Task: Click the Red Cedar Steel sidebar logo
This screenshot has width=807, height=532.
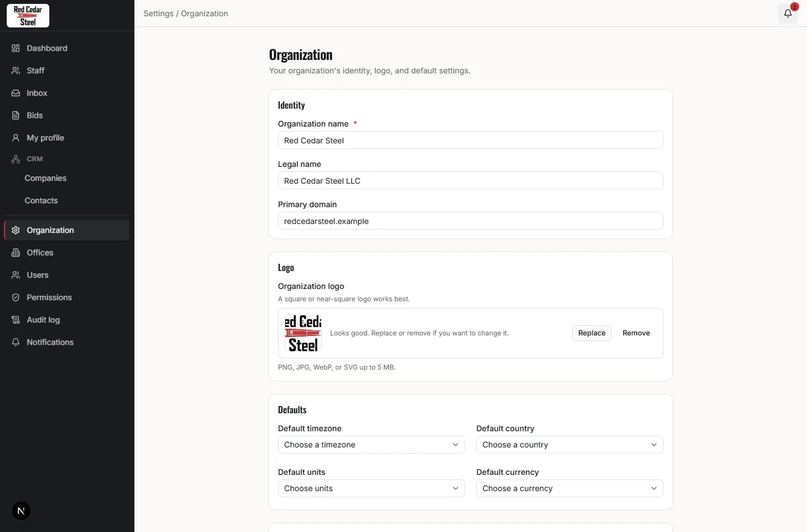Action: click(28, 16)
